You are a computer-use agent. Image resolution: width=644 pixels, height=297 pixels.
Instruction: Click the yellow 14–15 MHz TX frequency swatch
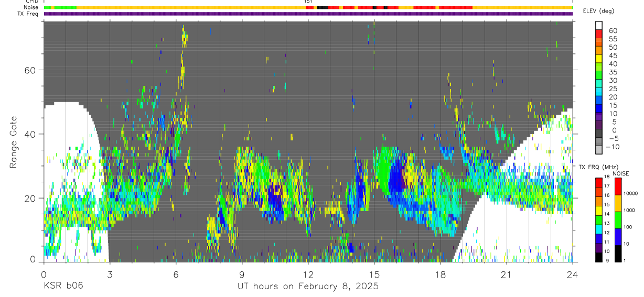coord(599,210)
